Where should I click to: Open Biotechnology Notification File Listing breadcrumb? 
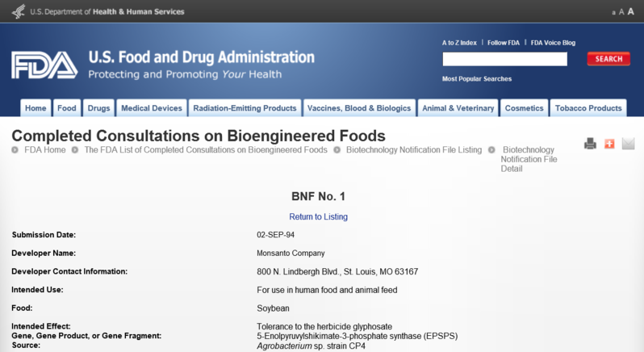414,149
